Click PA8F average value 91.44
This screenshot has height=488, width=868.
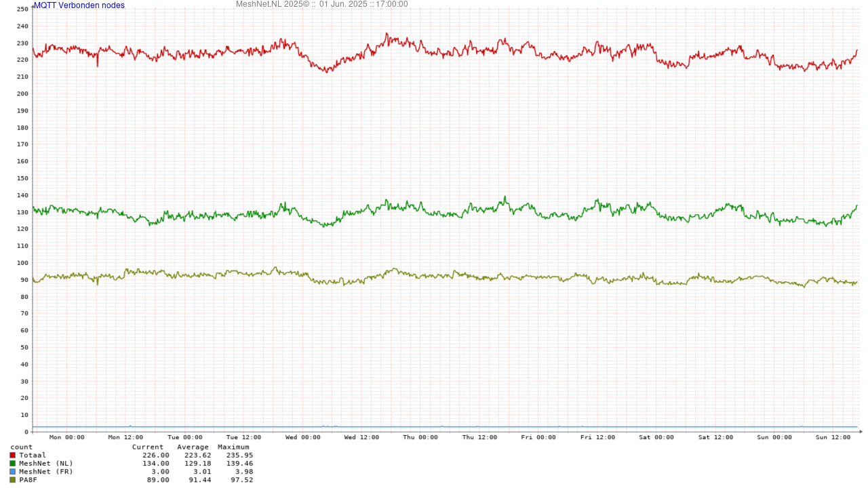coord(200,480)
